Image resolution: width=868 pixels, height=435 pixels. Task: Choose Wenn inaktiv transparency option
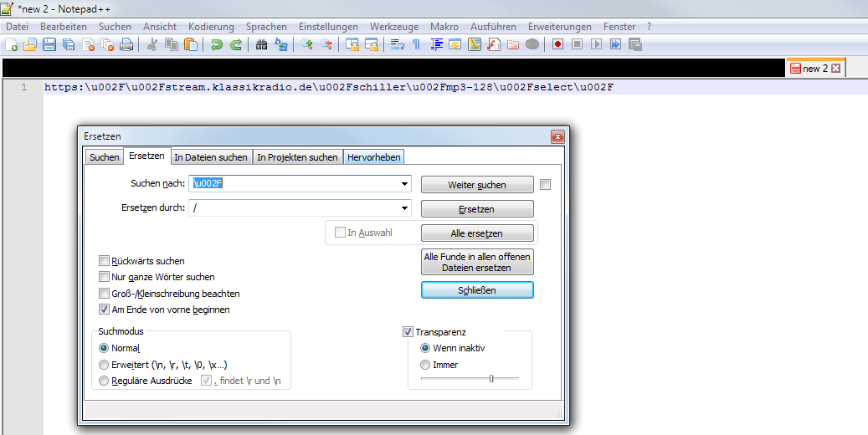(425, 348)
